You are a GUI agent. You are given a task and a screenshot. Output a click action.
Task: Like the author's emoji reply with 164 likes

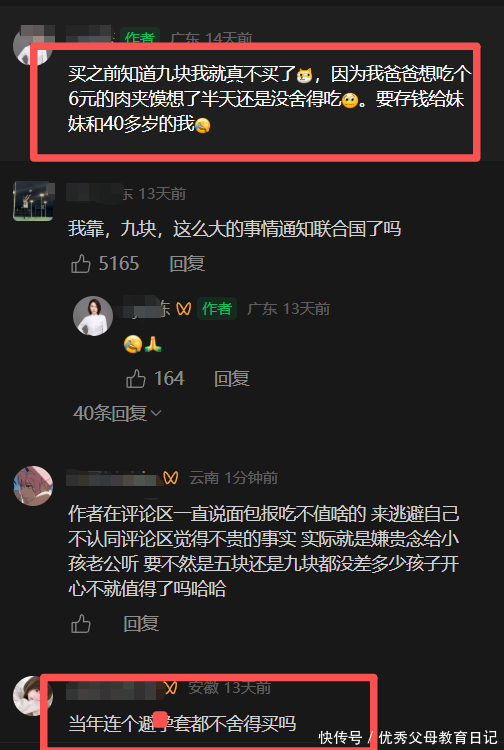(x=136, y=379)
